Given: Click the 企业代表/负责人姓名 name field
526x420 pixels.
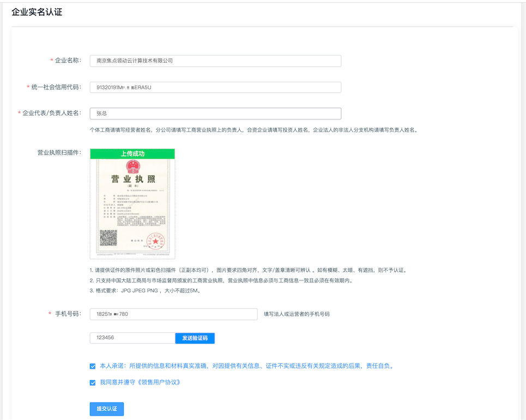Looking at the screenshot, I should 215,113.
